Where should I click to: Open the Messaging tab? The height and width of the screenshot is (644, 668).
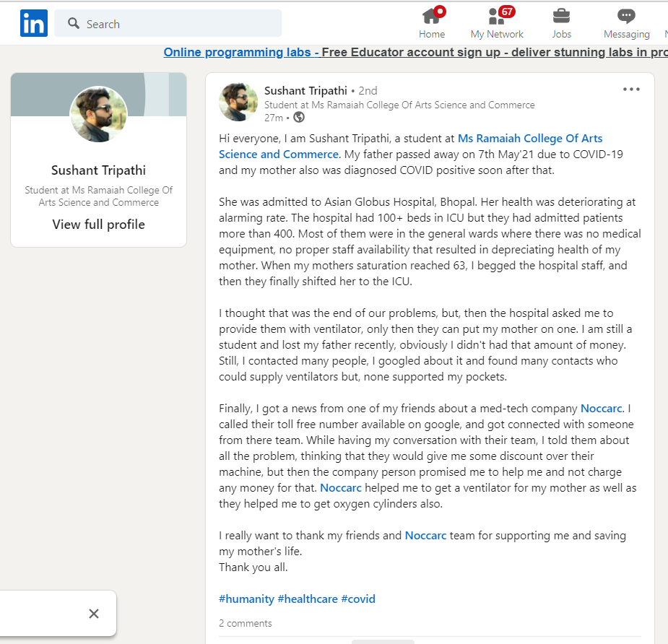[x=626, y=23]
